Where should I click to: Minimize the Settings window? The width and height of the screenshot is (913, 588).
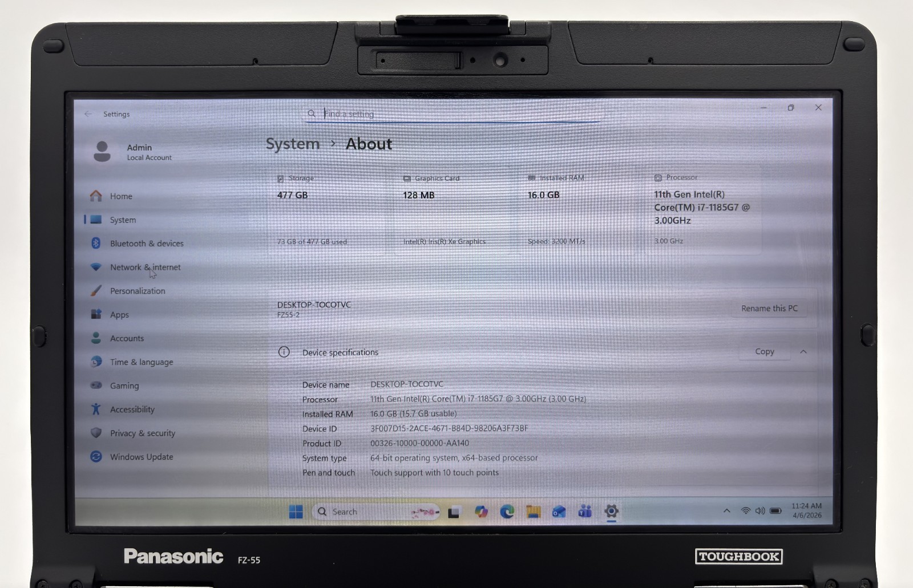click(763, 108)
